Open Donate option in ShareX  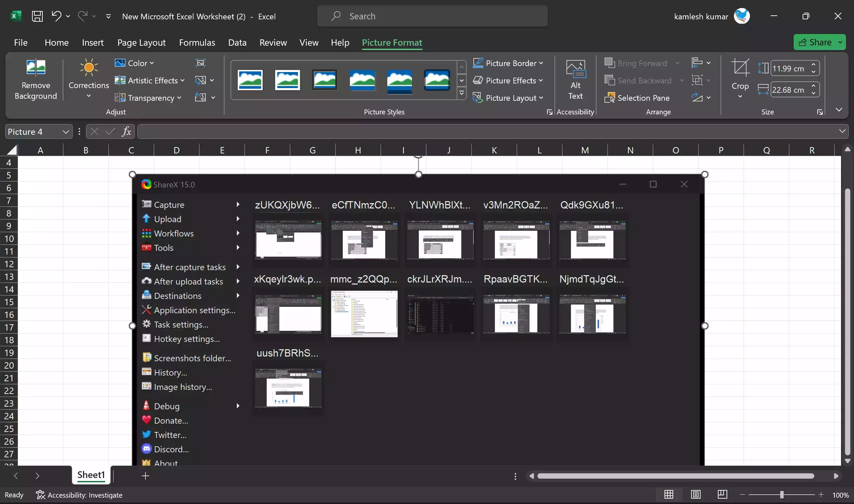point(170,420)
